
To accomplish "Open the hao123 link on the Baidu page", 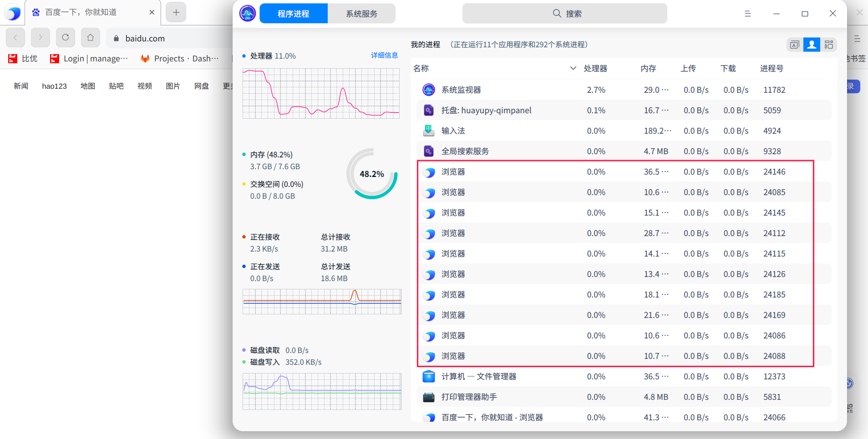I will pos(55,86).
